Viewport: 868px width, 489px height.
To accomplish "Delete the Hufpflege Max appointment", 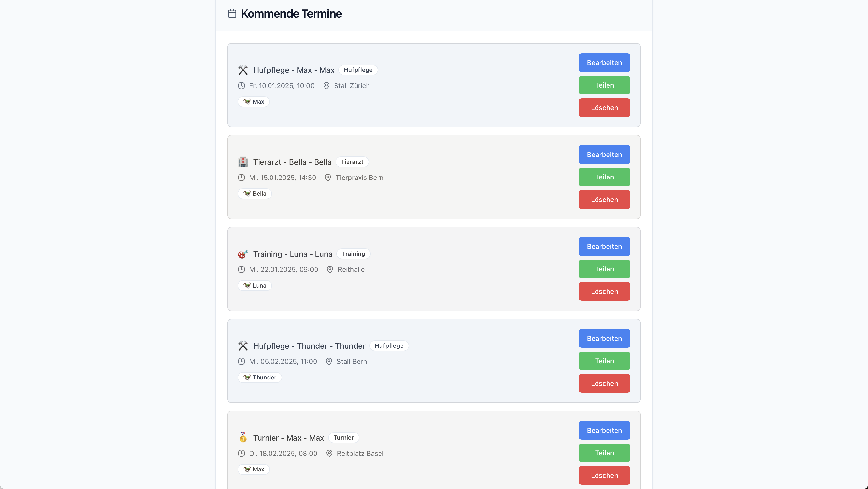I will (x=604, y=108).
